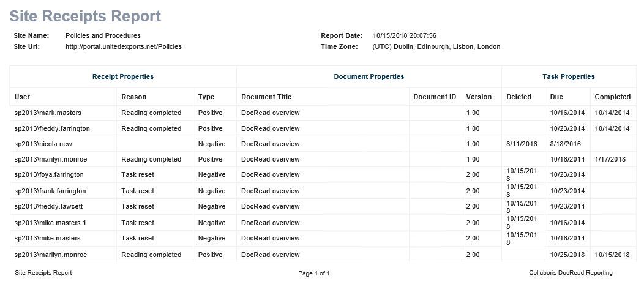
Task: Click the Document Title column header
Action: coord(266,97)
